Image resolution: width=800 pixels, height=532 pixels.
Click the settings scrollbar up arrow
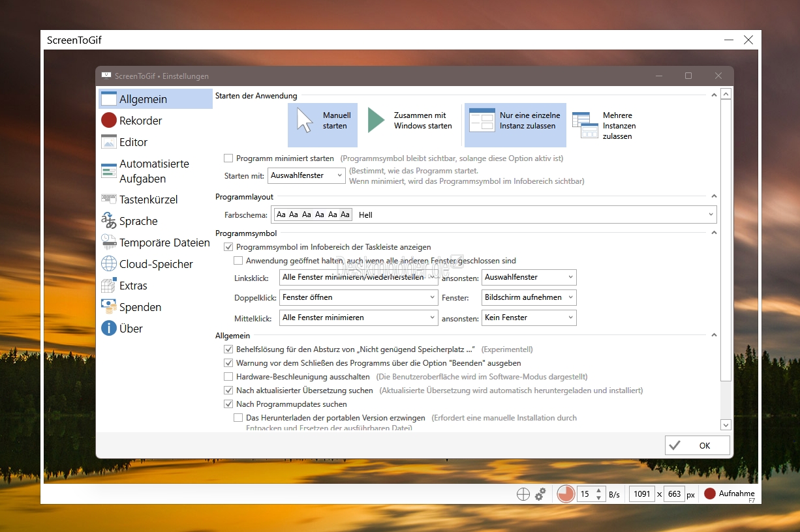(726, 95)
